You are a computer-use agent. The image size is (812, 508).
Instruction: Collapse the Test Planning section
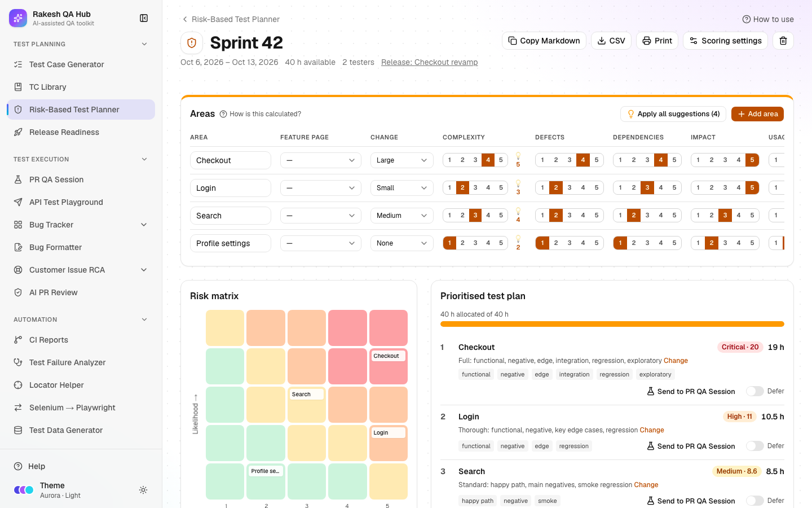click(144, 44)
